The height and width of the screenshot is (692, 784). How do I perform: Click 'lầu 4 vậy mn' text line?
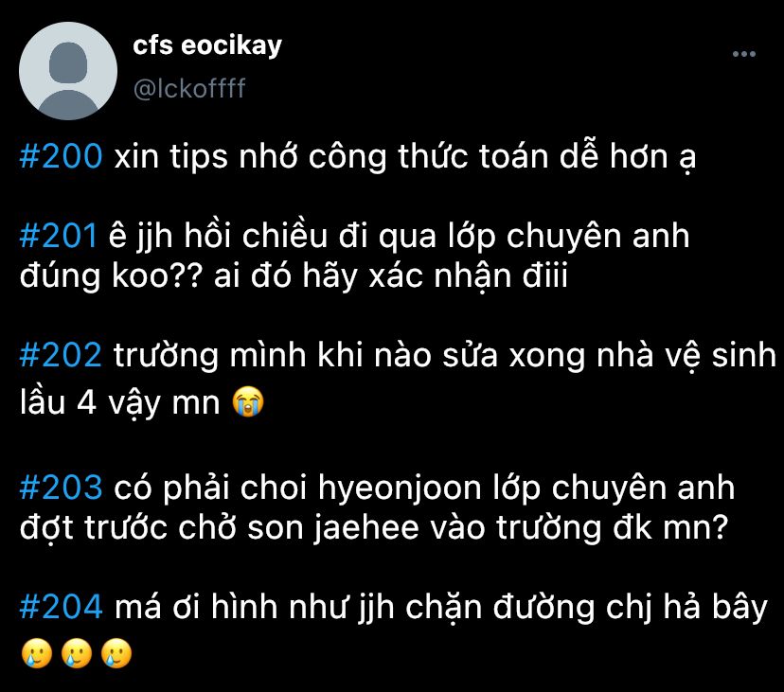[120, 402]
